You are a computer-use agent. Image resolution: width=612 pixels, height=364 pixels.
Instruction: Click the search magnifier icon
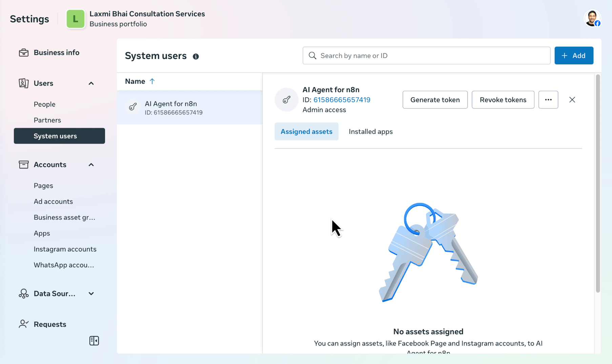(x=312, y=56)
